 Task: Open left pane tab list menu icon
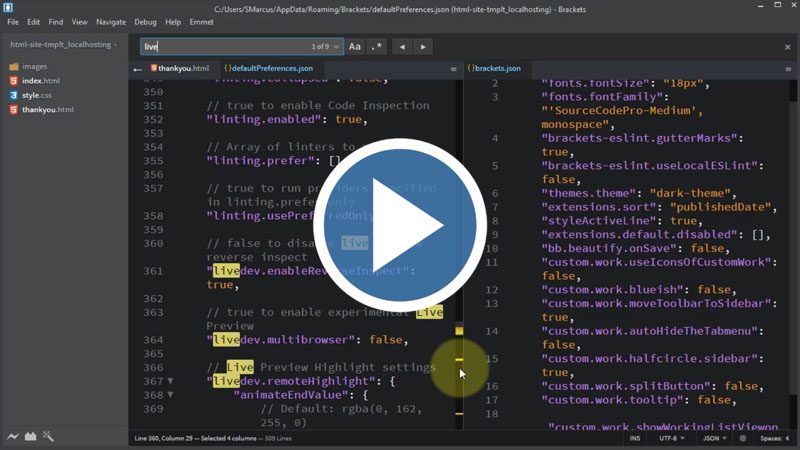(x=453, y=69)
